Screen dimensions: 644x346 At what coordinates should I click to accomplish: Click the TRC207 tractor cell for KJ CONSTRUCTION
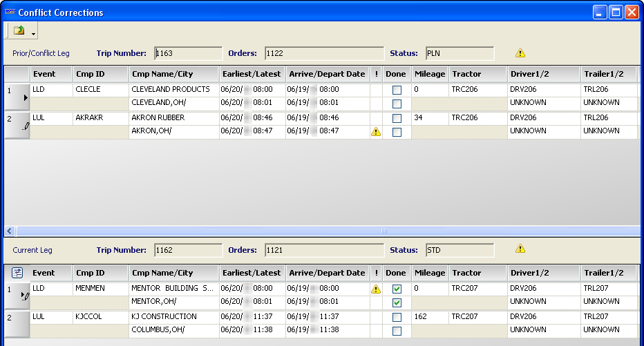pyautogui.click(x=477, y=316)
